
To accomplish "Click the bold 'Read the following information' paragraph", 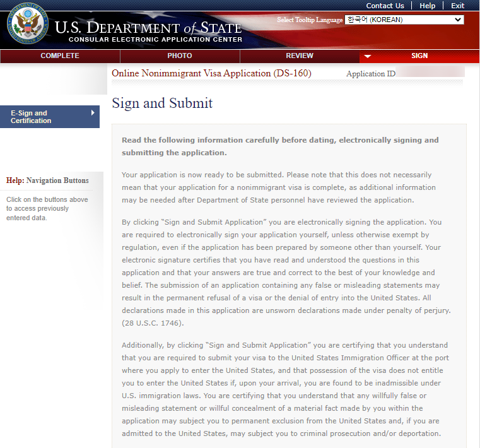I will pos(280,146).
